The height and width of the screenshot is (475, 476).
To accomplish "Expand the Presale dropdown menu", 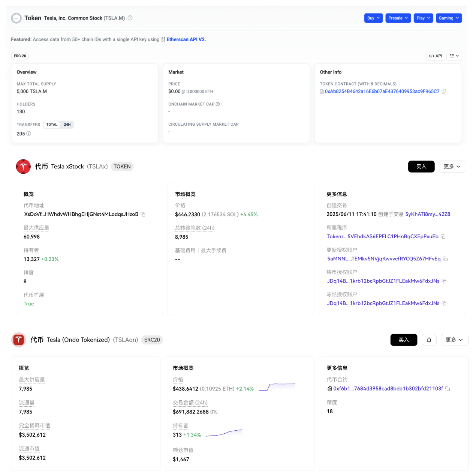I will [398, 18].
